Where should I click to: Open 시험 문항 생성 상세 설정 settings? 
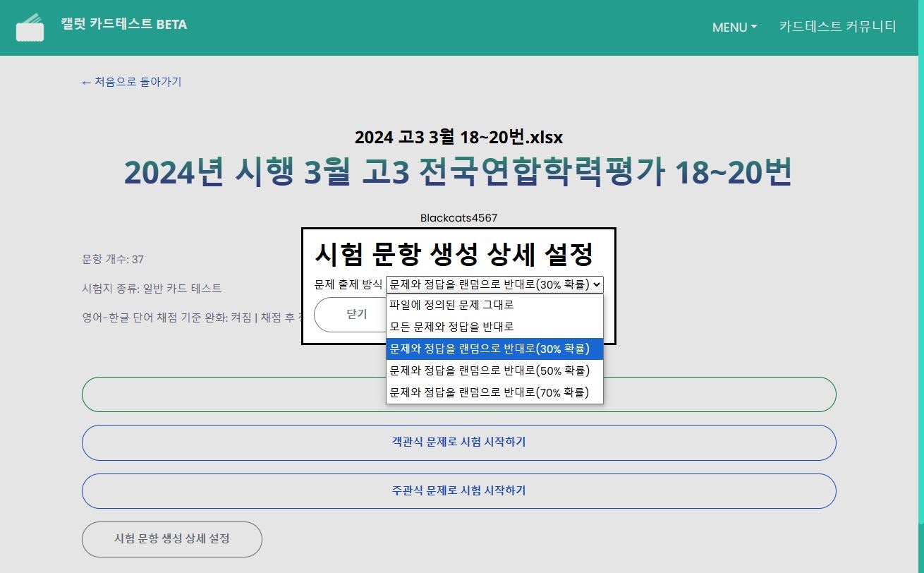pyautogui.click(x=171, y=538)
